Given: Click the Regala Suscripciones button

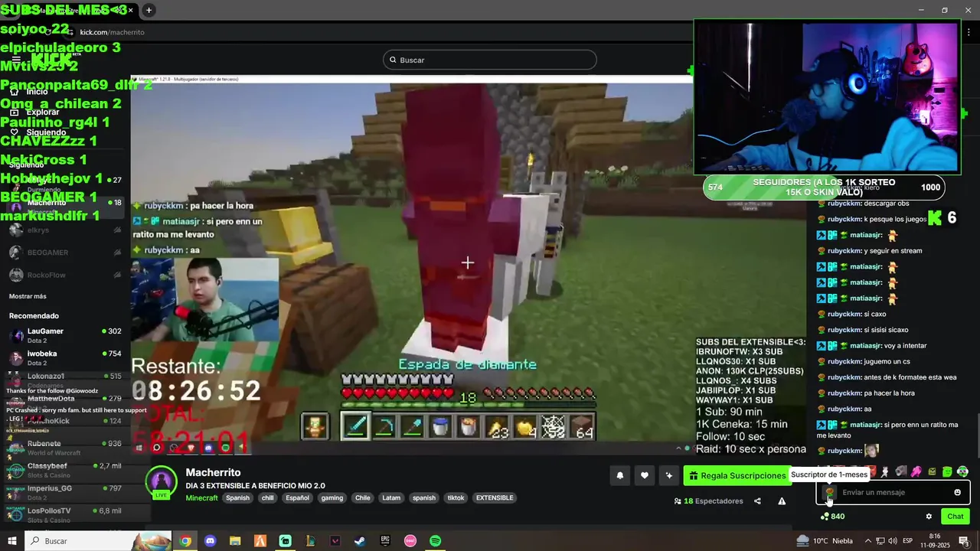Looking at the screenshot, I should coord(737,475).
